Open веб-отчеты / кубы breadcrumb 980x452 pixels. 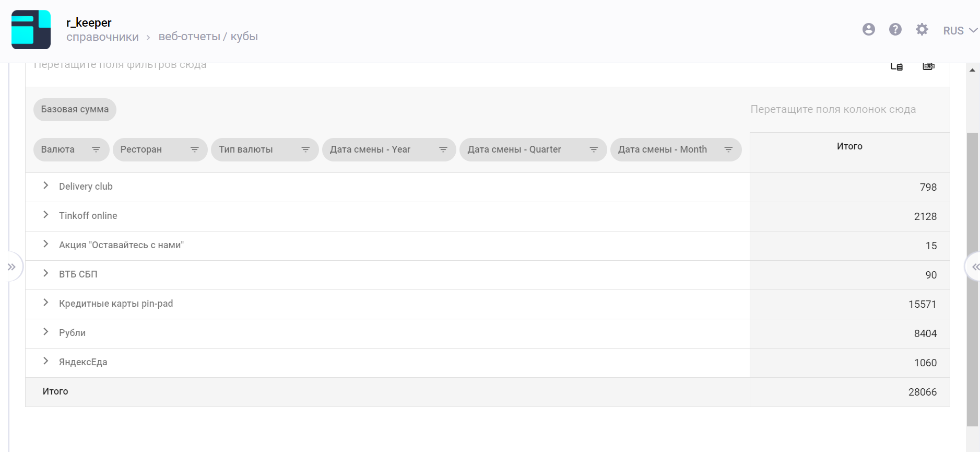208,37
